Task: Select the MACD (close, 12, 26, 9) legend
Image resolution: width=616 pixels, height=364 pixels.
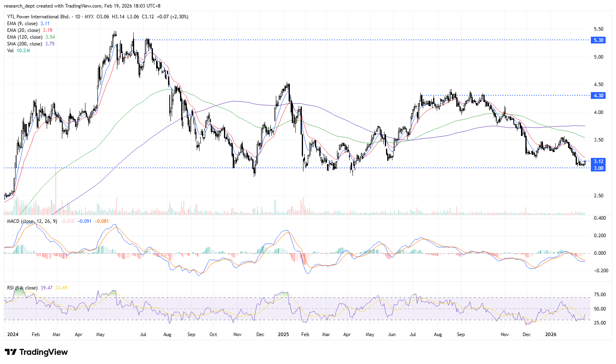Action: tap(32, 221)
